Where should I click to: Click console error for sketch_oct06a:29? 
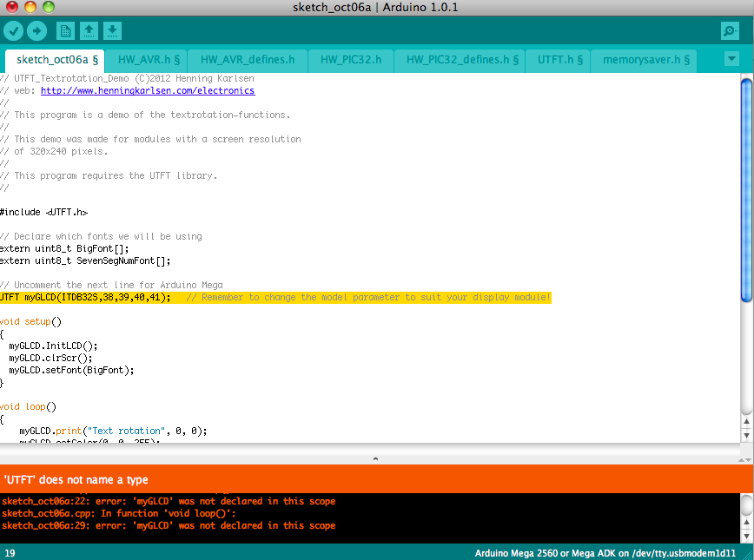(169, 525)
